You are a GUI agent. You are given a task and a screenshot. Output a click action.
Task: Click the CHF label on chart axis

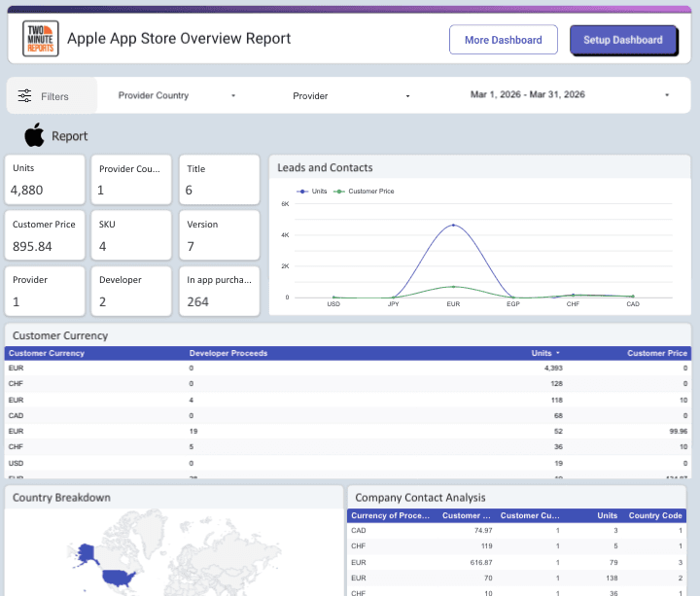[x=573, y=304]
